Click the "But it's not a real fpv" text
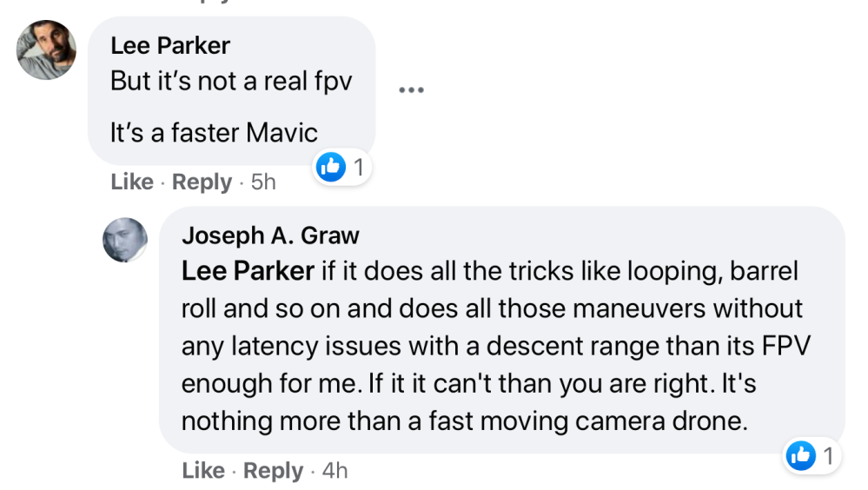Image resolution: width=868 pixels, height=490 pixels. click(231, 82)
